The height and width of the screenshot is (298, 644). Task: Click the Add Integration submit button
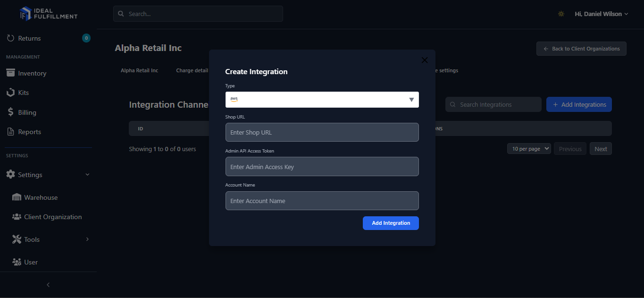[391, 223]
